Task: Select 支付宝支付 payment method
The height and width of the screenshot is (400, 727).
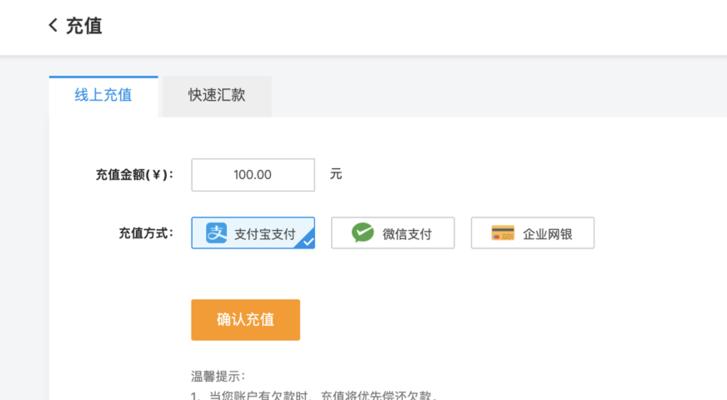Action: (x=253, y=233)
